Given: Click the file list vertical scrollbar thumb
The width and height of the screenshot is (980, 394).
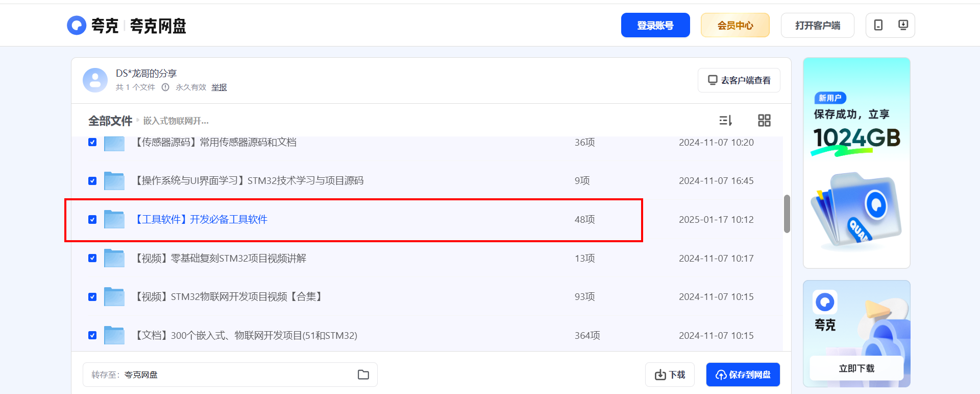Looking at the screenshot, I should (787, 214).
